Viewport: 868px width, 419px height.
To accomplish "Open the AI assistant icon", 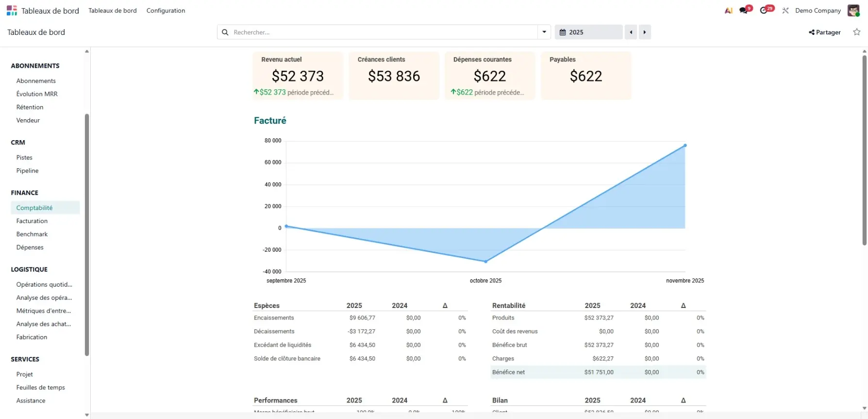I will 728,10.
